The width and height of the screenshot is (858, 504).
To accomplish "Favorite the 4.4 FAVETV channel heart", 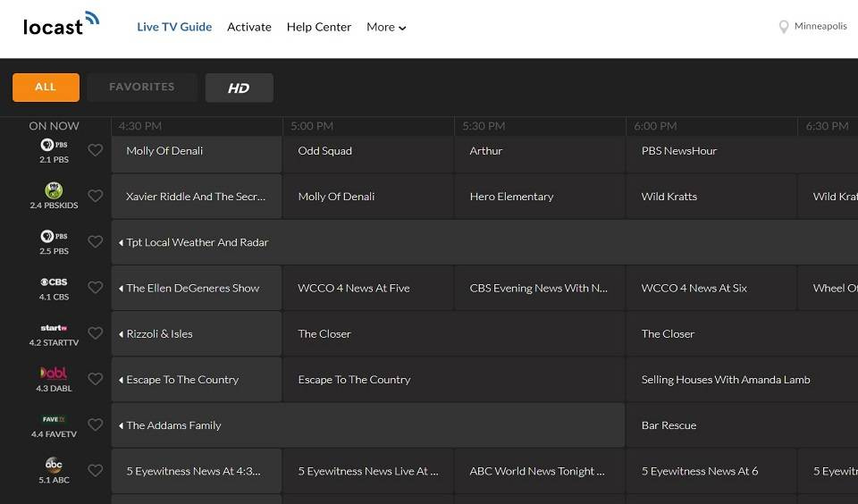I will [x=96, y=424].
